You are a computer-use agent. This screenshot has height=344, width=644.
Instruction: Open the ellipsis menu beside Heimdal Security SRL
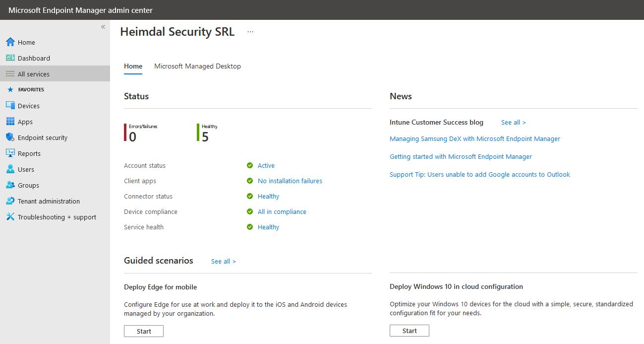250,31
